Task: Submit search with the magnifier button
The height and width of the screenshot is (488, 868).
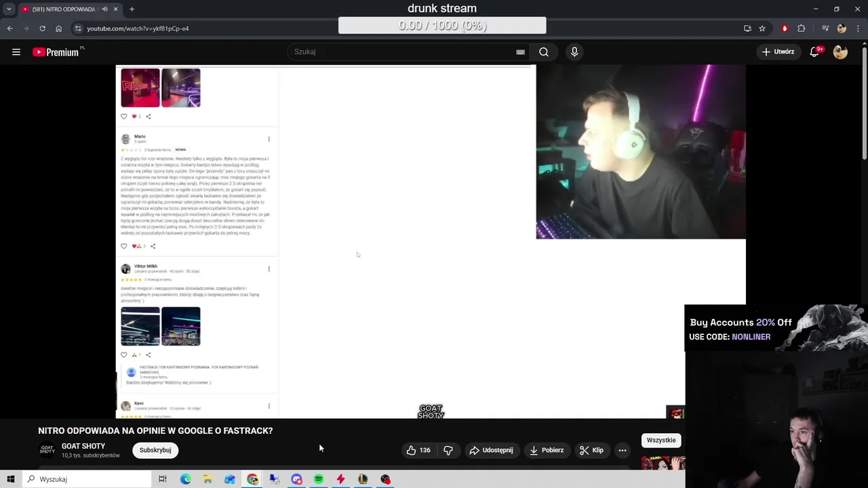Action: [544, 52]
